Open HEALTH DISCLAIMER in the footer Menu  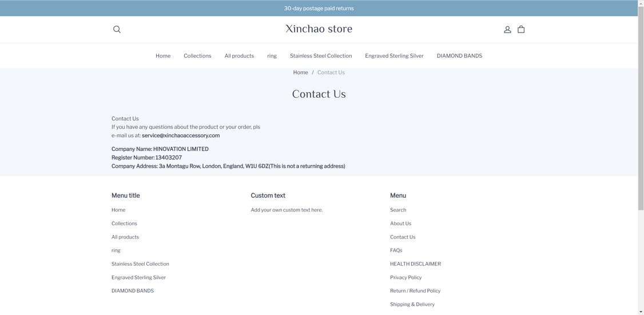pos(415,264)
